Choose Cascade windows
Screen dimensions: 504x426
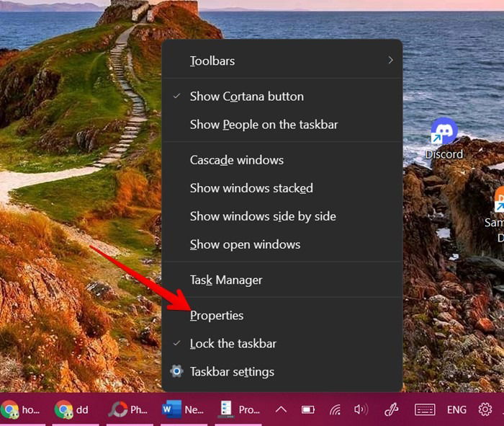[282, 160]
